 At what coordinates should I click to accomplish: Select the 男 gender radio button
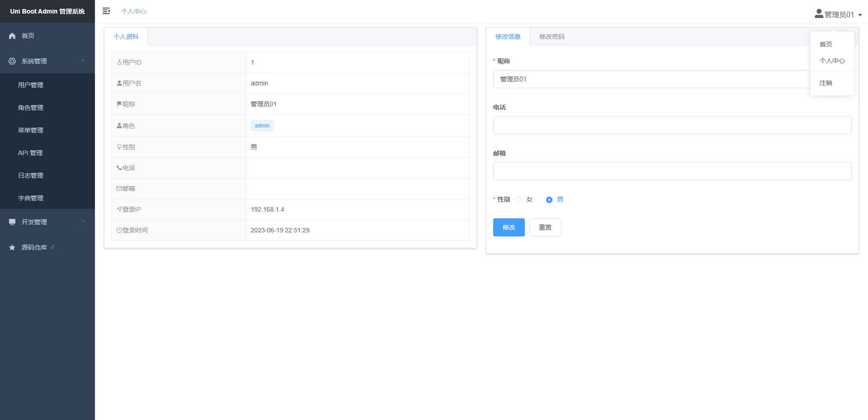pyautogui.click(x=549, y=200)
